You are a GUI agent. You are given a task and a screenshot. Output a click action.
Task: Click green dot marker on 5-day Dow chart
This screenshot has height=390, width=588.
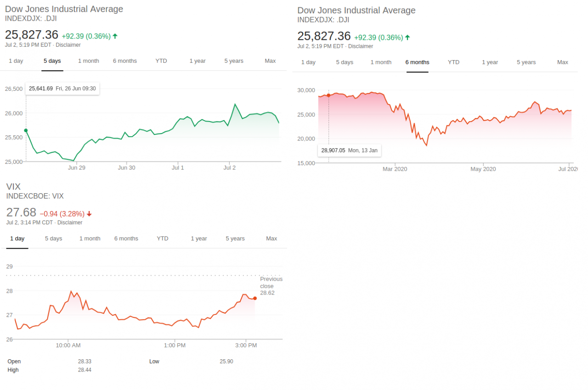point(26,130)
